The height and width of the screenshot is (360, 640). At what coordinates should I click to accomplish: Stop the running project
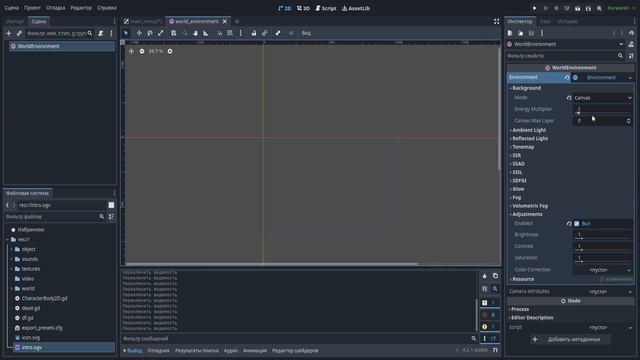pyautogui.click(x=556, y=8)
